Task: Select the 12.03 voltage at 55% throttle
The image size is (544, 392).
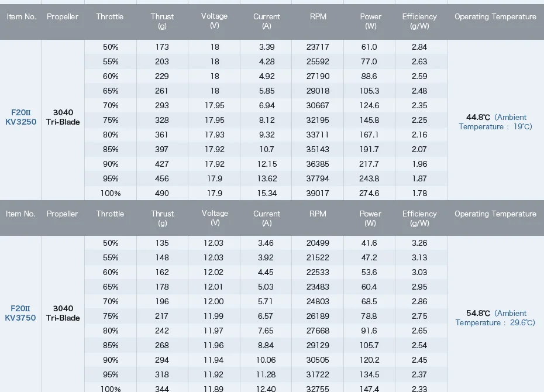Action: coord(214,257)
